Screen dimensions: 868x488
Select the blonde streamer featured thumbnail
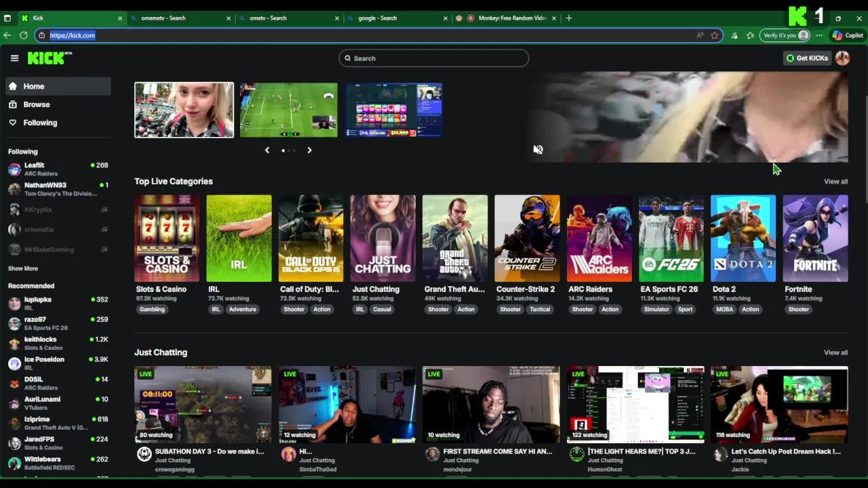184,110
